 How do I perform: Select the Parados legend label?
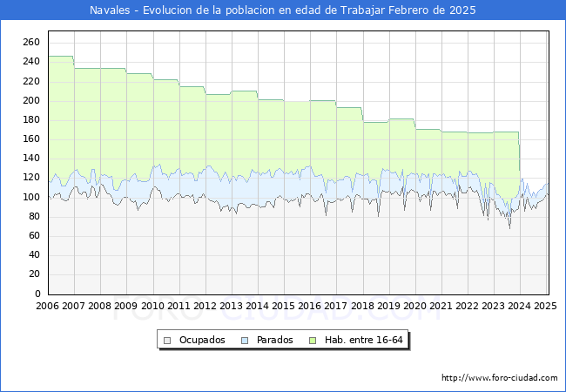(x=274, y=340)
